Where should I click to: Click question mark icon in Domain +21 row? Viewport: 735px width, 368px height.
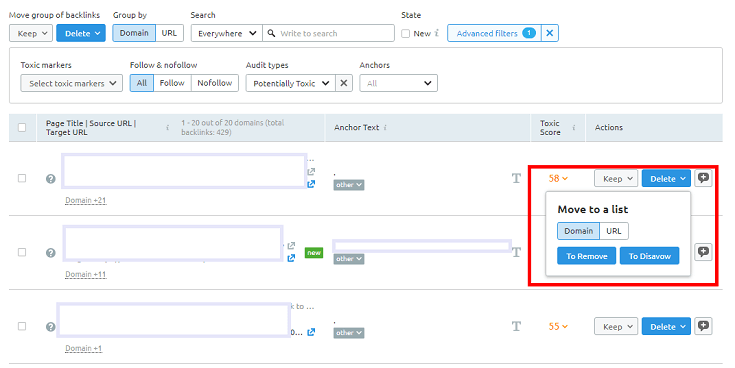tap(51, 179)
